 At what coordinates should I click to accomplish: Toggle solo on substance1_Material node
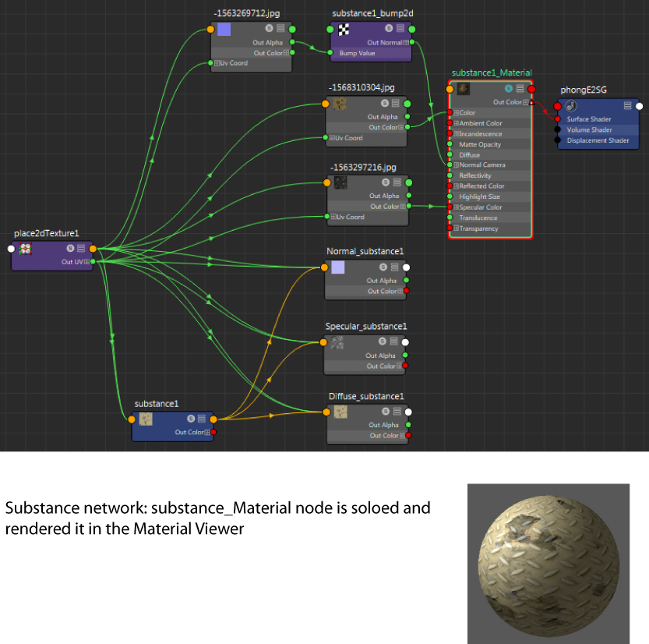click(509, 88)
